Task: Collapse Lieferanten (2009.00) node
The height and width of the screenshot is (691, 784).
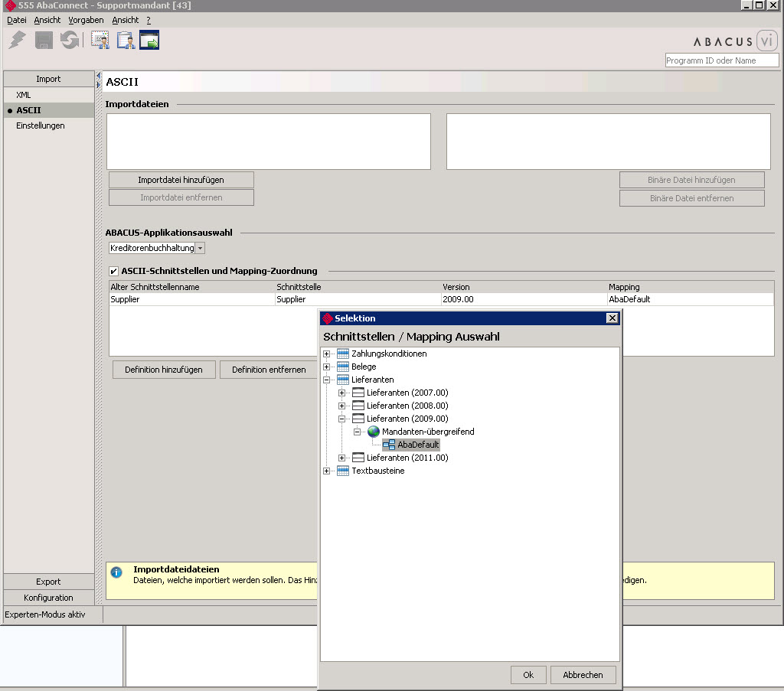Action: coord(341,419)
